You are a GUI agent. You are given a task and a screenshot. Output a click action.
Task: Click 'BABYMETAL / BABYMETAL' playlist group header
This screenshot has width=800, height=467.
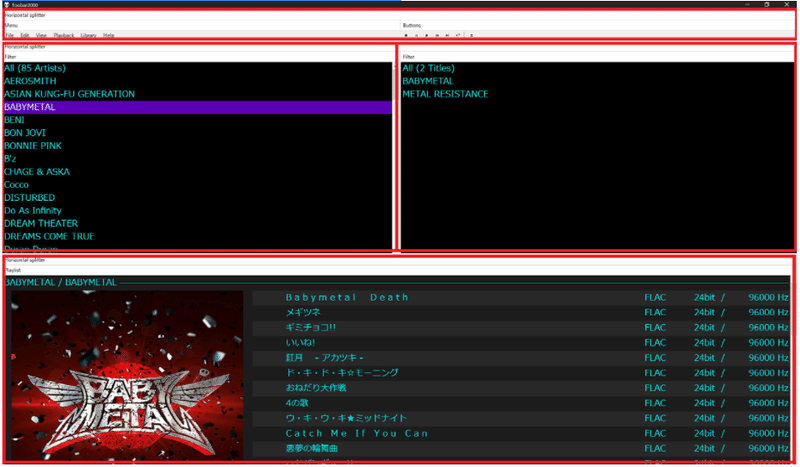[60, 282]
